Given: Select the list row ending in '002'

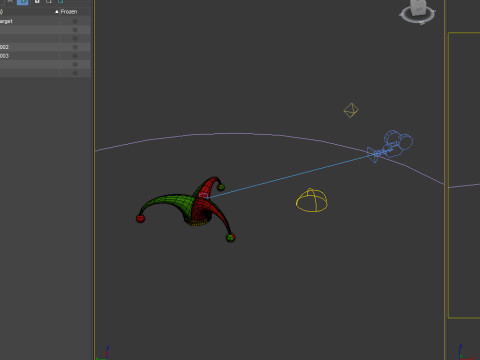Looking at the screenshot, I should [x=45, y=47].
